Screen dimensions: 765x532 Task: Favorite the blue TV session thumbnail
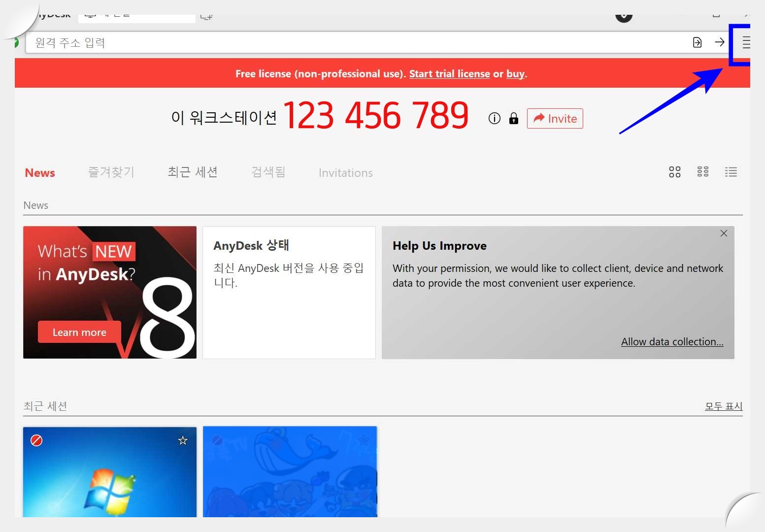(x=363, y=440)
